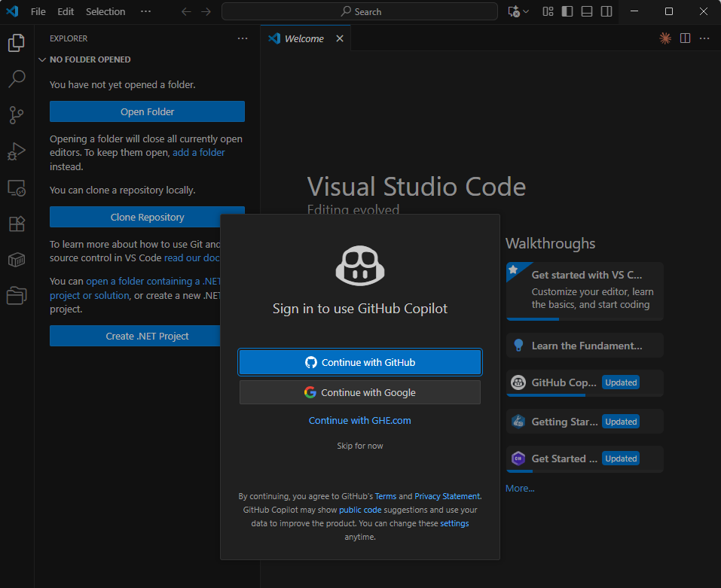Click the Get started with VS Code walkthrough
Viewport: 721px width, 588px height.
[x=585, y=290]
